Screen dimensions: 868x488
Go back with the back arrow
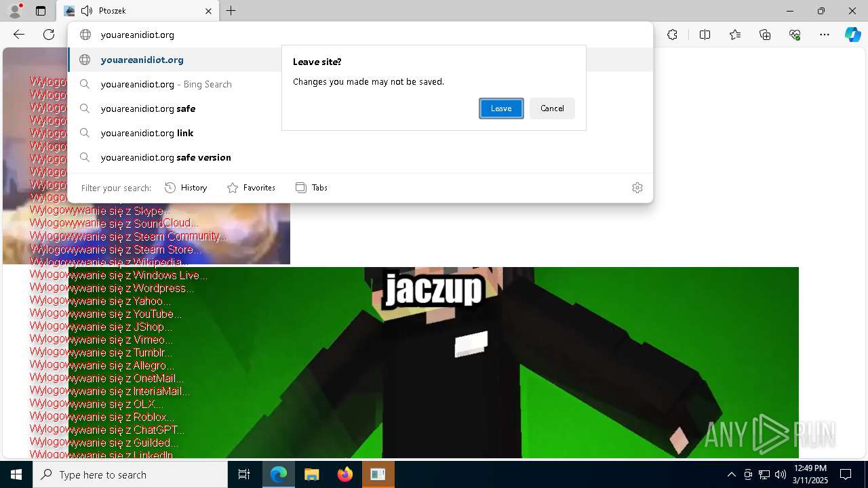point(19,35)
